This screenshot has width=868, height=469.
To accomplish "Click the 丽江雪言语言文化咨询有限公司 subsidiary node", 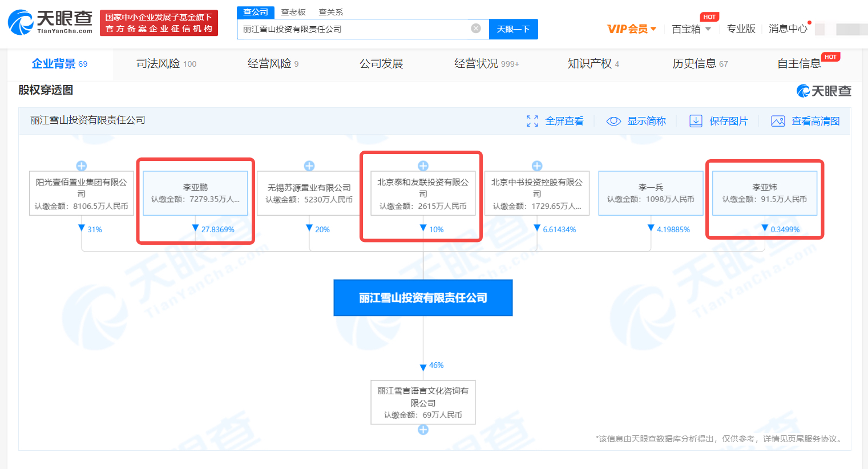I will 423,402.
